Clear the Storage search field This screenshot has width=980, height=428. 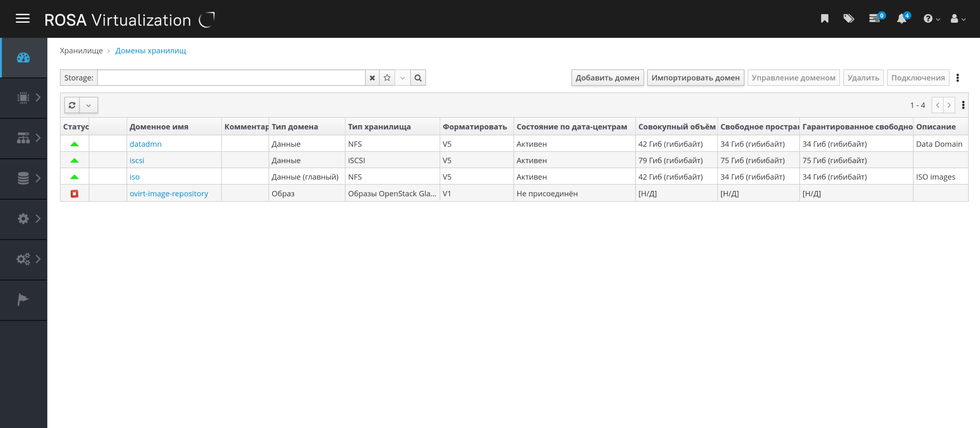[x=372, y=78]
